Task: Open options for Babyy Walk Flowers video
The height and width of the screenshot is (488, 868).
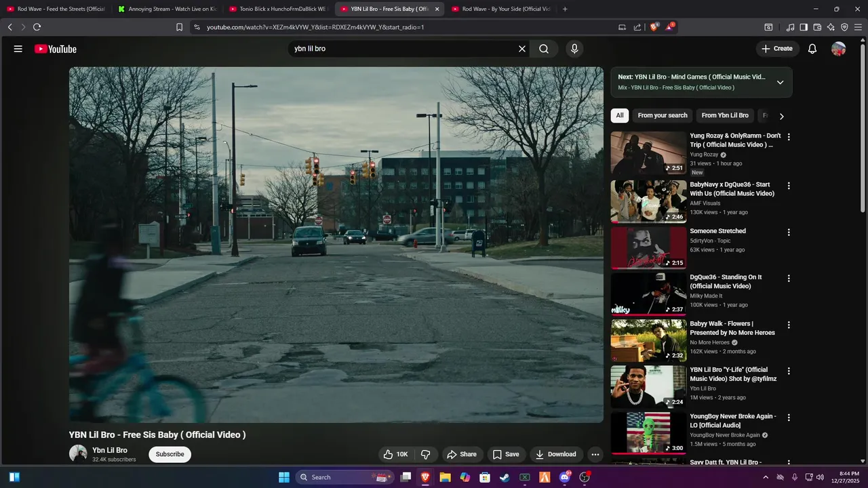Action: pos(789,325)
